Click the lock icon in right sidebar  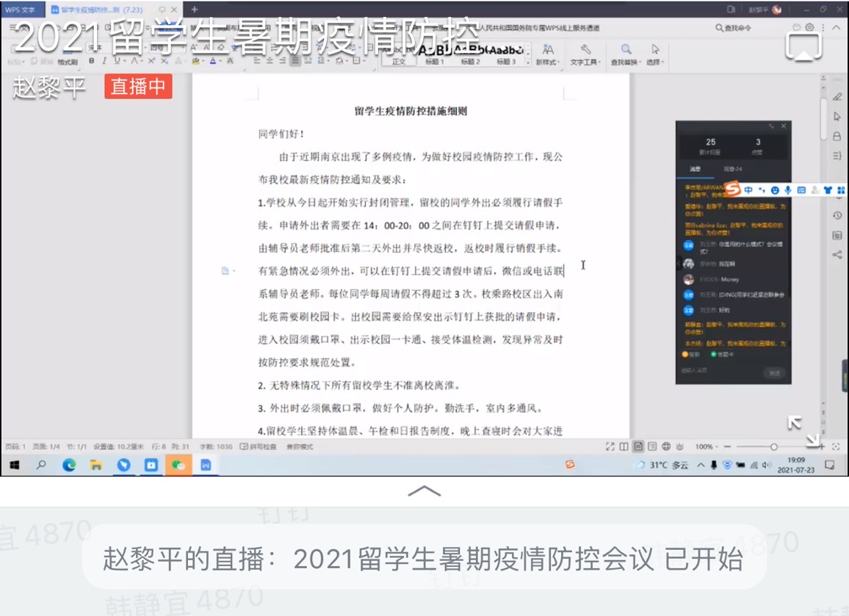click(x=837, y=136)
